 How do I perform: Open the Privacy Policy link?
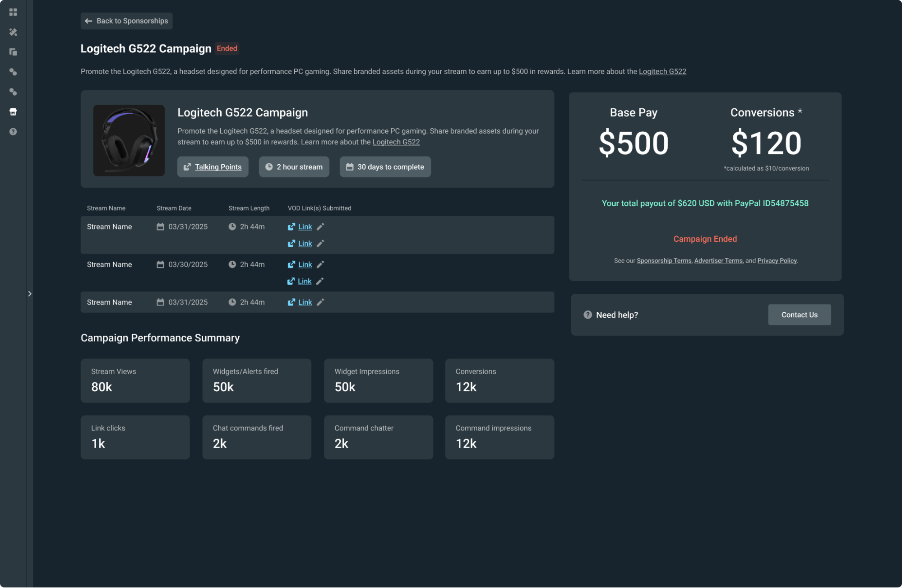coord(777,261)
